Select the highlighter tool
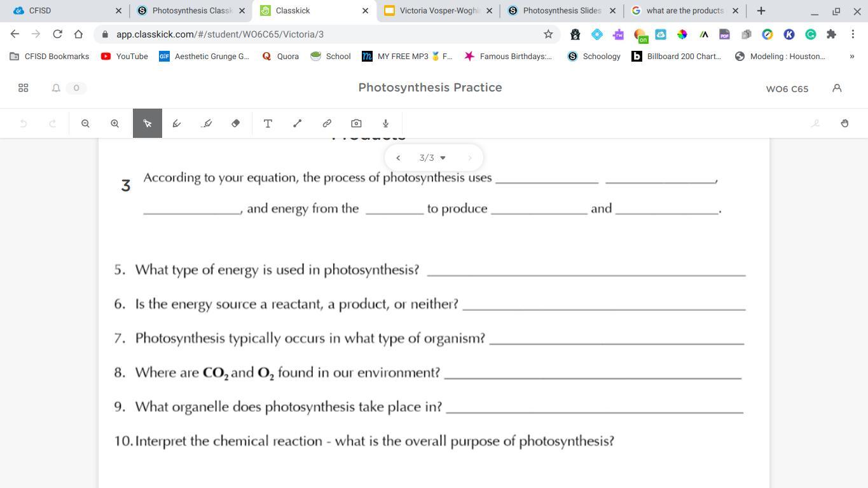Screen dimensions: 868x488 (207, 123)
